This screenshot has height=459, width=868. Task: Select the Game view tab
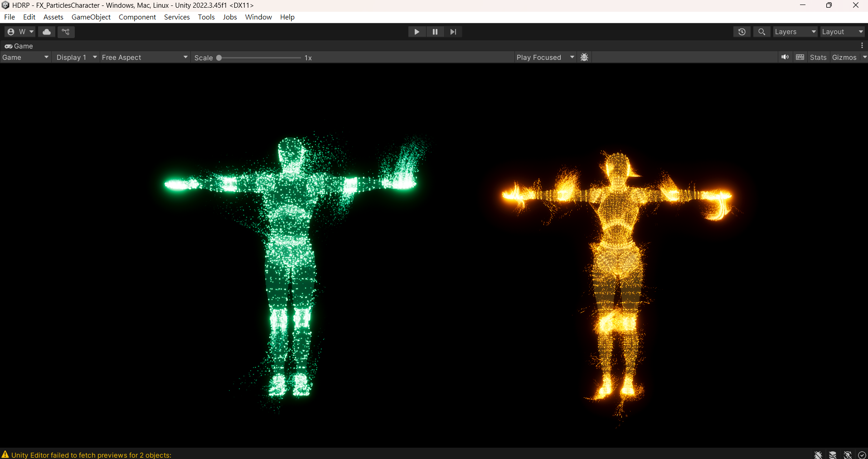(x=19, y=46)
